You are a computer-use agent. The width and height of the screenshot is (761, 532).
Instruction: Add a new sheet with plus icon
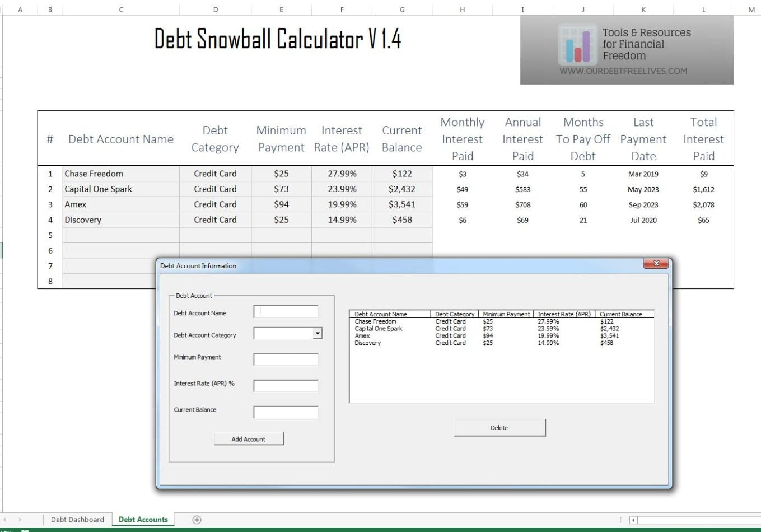click(197, 520)
